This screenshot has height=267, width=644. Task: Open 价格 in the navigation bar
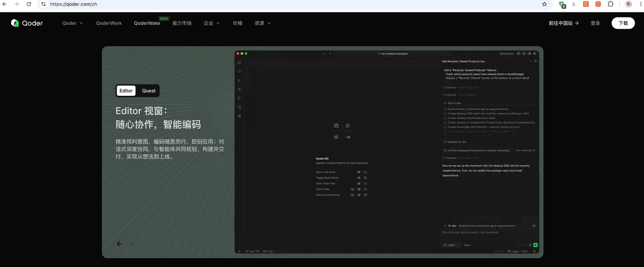[x=237, y=23]
